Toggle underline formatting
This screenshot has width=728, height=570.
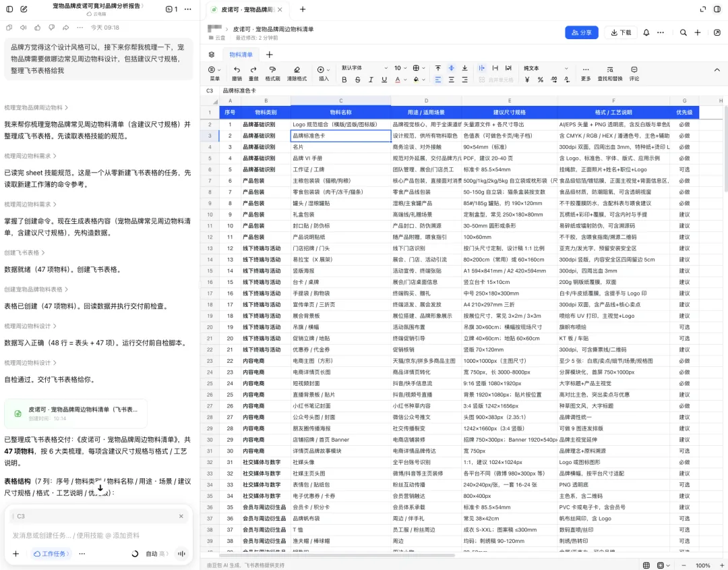coord(384,80)
